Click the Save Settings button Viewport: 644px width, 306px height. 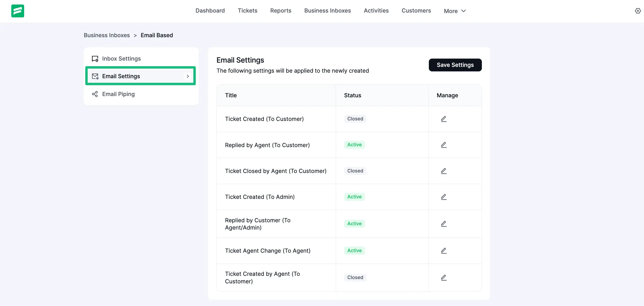click(x=455, y=65)
